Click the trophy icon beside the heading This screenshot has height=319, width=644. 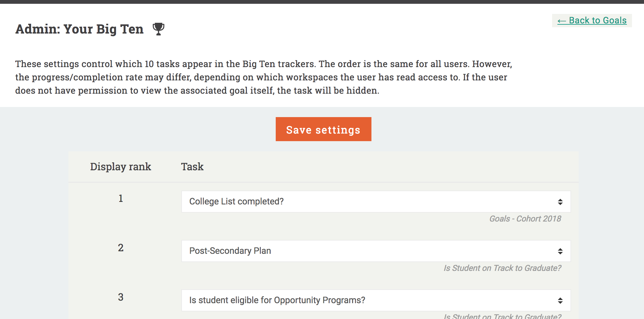(x=158, y=29)
